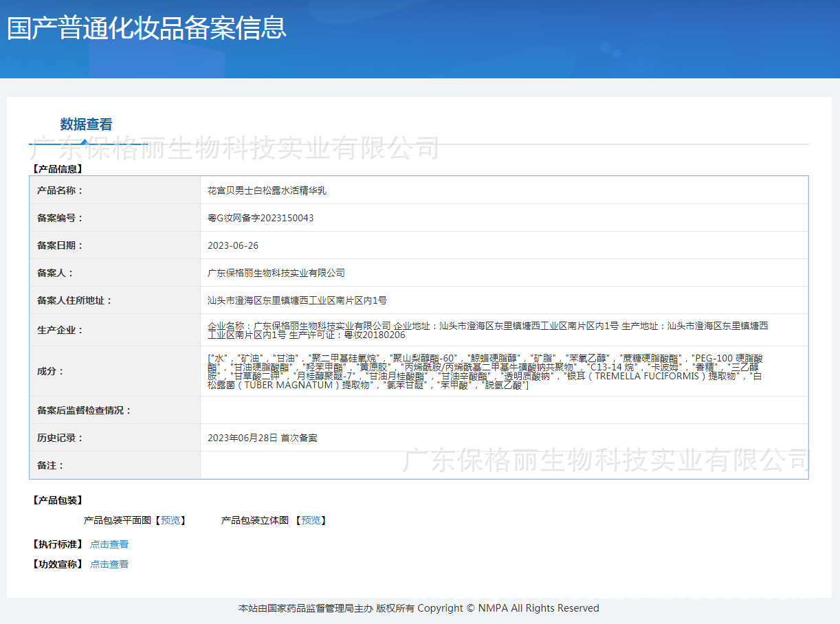Click the 备案人 company name value

click(276, 273)
